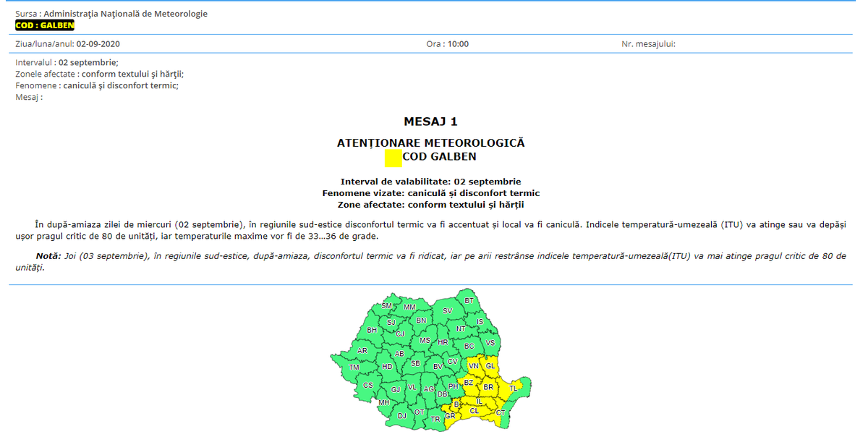The height and width of the screenshot is (437, 868).
Task: Click the italic Notă paragraph
Action: point(431,261)
